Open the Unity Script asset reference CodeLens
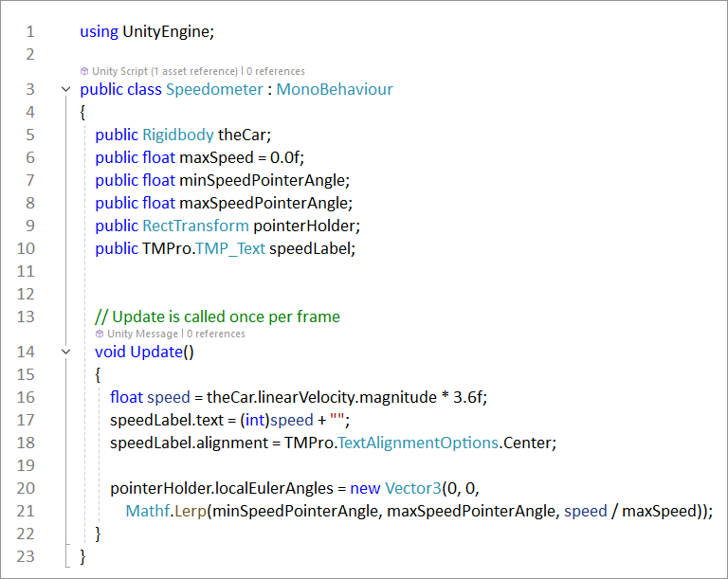This screenshot has height=579, width=728. click(x=165, y=71)
